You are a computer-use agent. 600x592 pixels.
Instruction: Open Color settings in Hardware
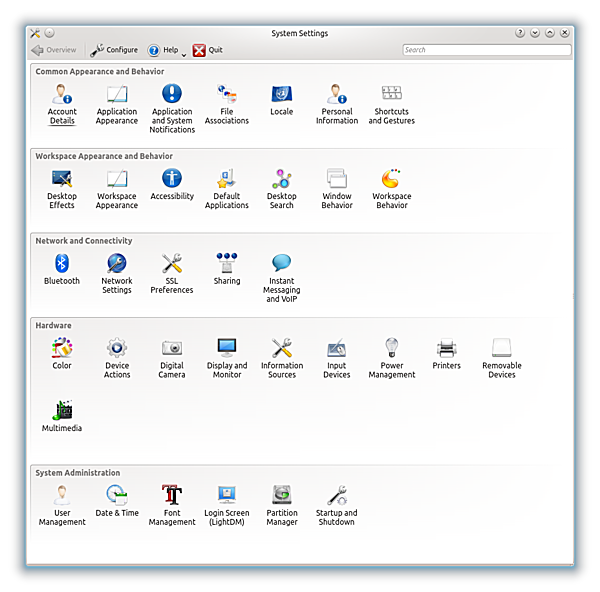(62, 354)
